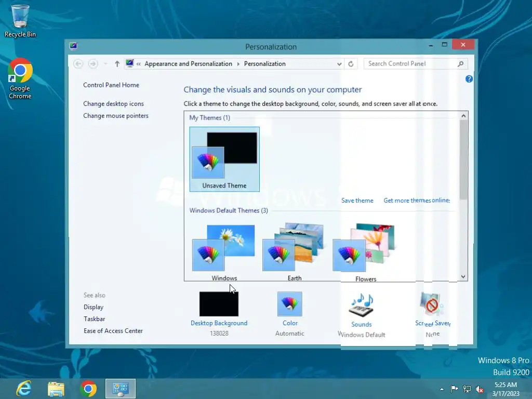Select the Windows default theme
Screen dimensions: 532x399
click(224, 252)
